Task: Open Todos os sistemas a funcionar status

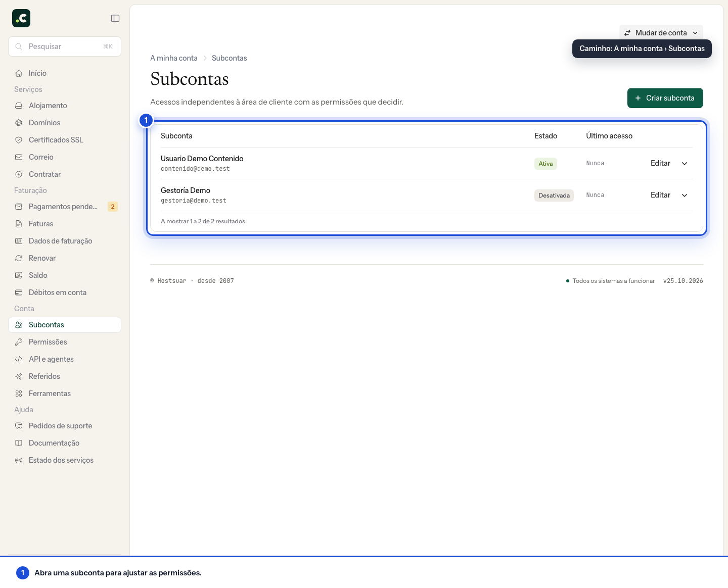Action: [x=610, y=281]
